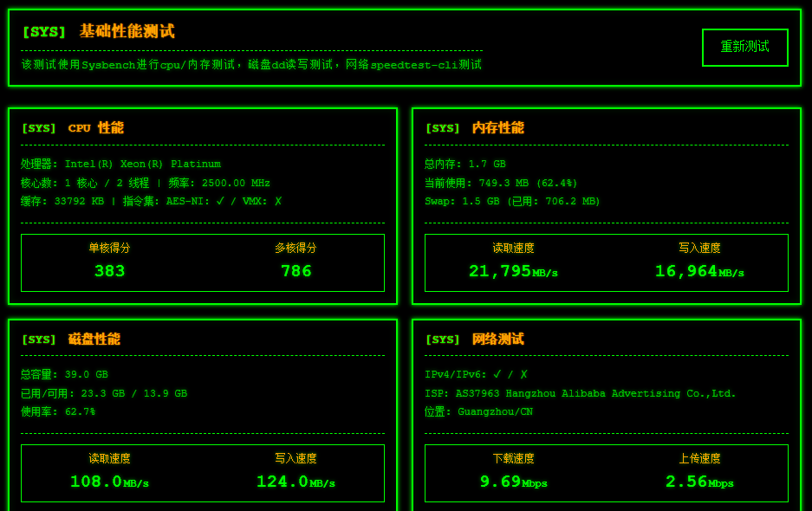
Task: Click the Intel Xeon Platinum processor line
Action: pos(121,164)
